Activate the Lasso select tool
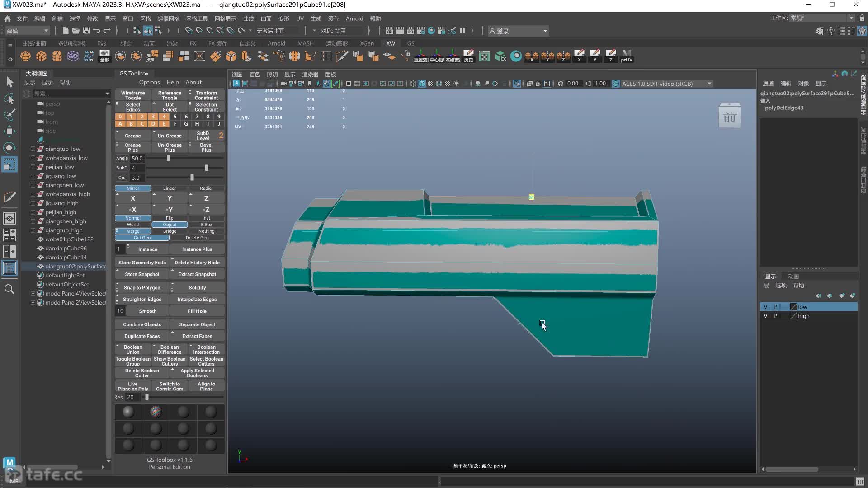 [9, 99]
